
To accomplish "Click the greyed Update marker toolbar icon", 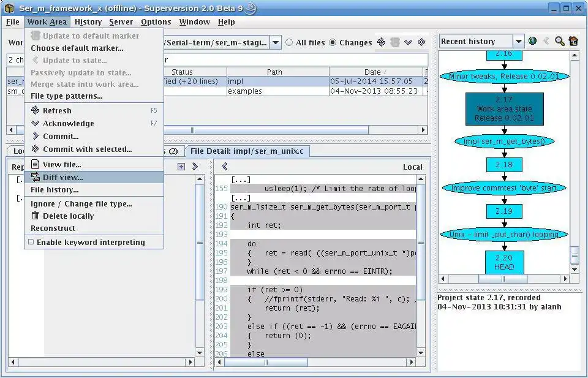I will coord(394,42).
